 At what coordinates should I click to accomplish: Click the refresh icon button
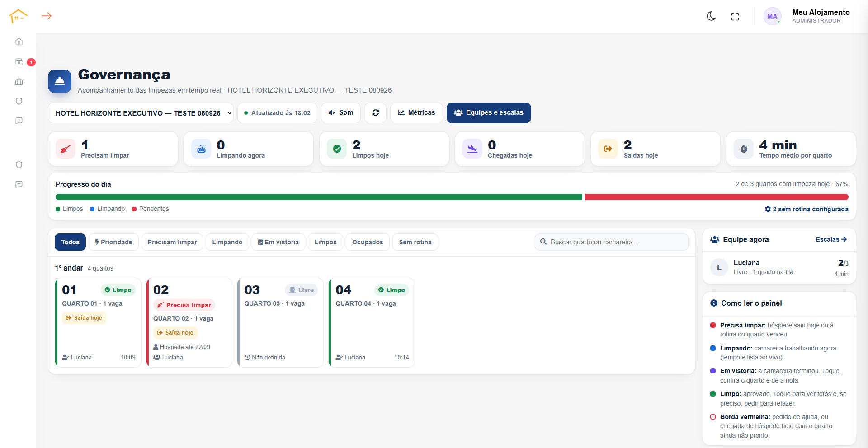376,113
